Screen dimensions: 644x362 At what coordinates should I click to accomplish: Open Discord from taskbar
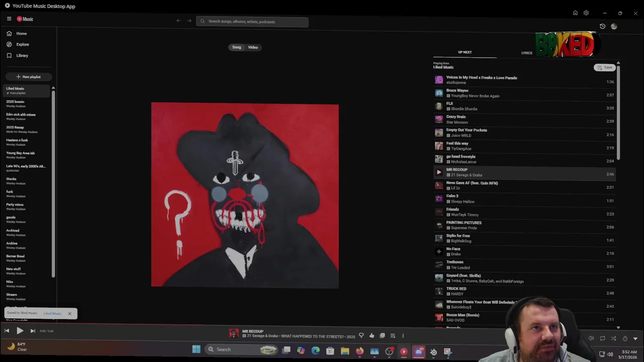[418, 351]
